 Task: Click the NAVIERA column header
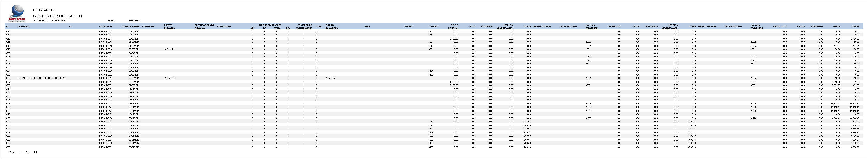[x=408, y=26]
